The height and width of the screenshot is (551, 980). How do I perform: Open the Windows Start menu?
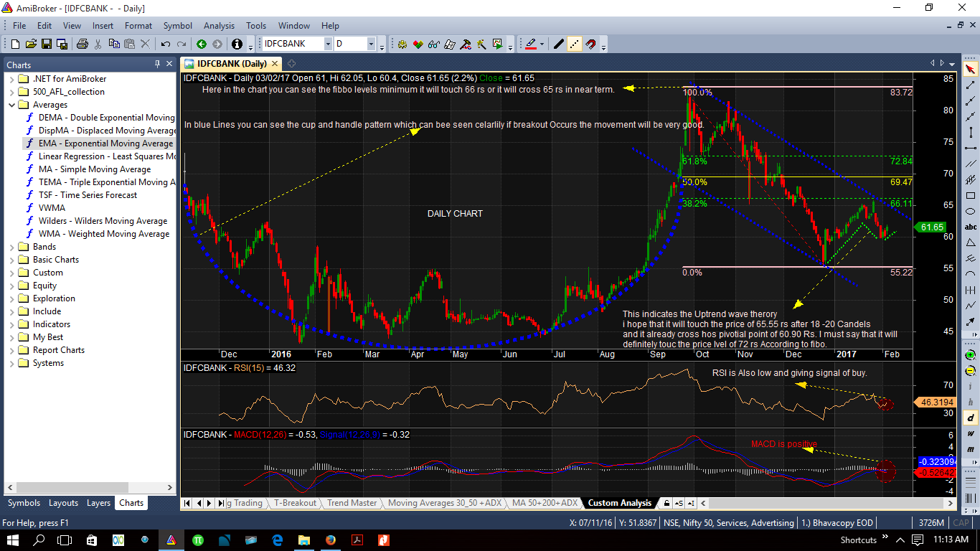pyautogui.click(x=13, y=540)
